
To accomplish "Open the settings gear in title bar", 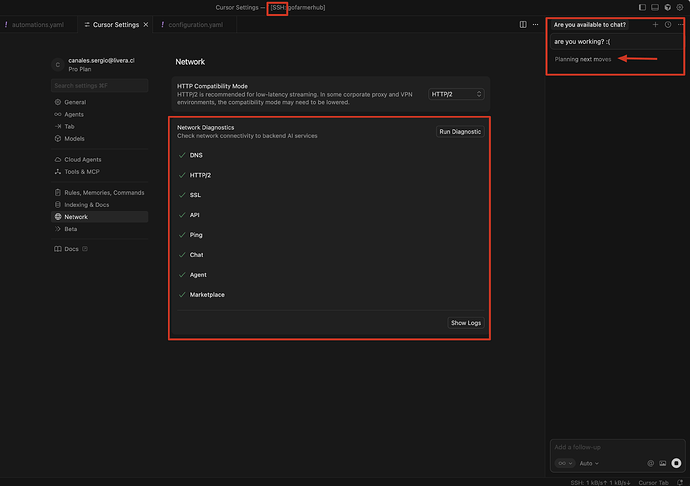I will [680, 7].
